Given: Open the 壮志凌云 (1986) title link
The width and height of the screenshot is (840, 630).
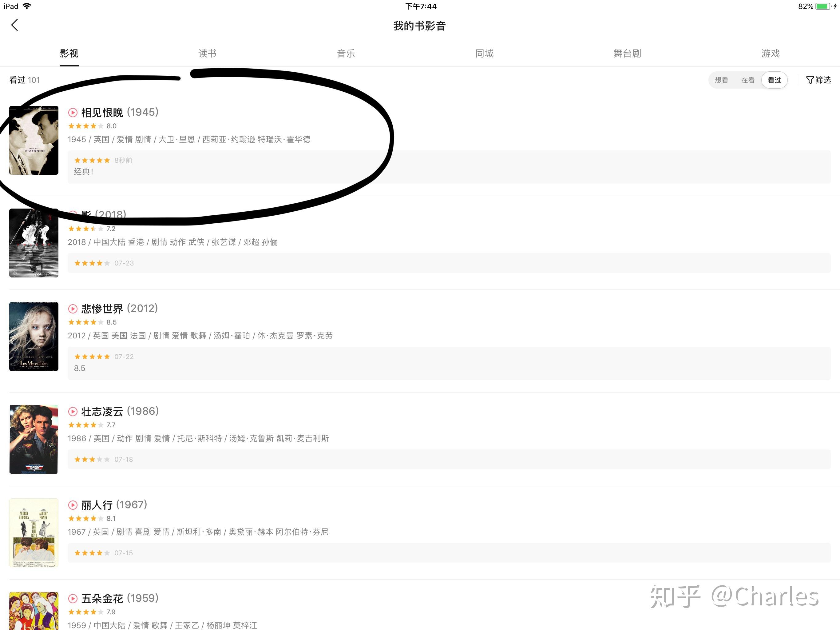Looking at the screenshot, I should point(120,412).
